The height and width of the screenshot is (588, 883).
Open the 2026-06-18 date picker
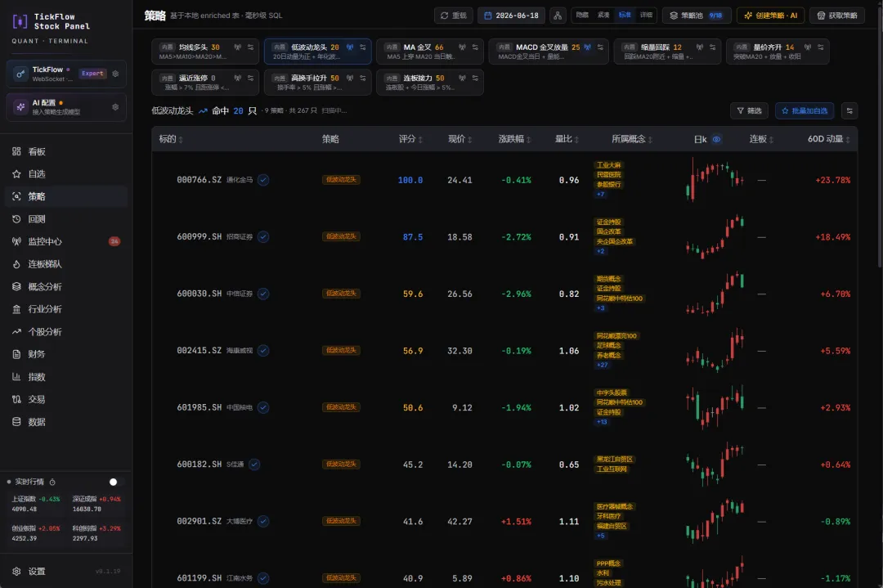511,16
